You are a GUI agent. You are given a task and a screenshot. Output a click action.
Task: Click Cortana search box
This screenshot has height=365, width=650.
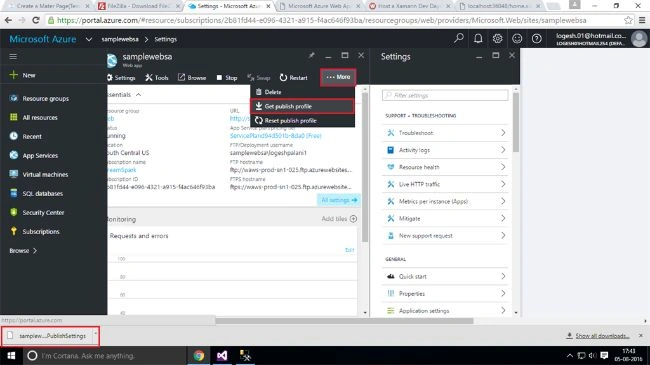[x=104, y=355]
